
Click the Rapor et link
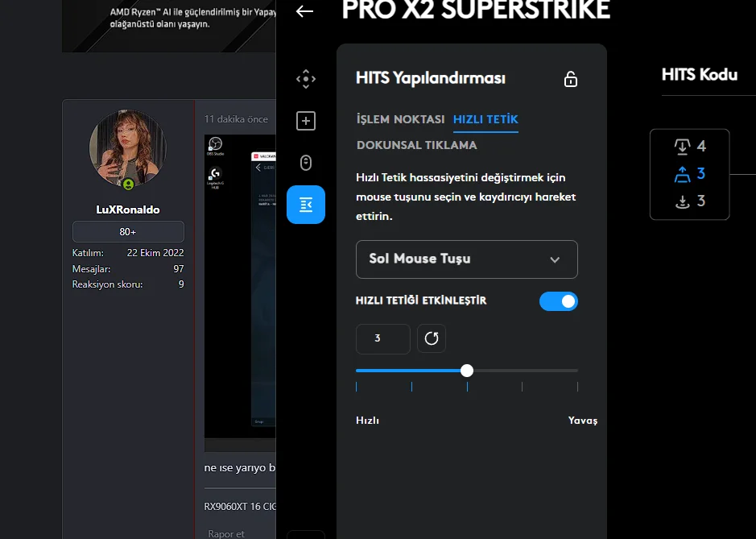[226, 533]
